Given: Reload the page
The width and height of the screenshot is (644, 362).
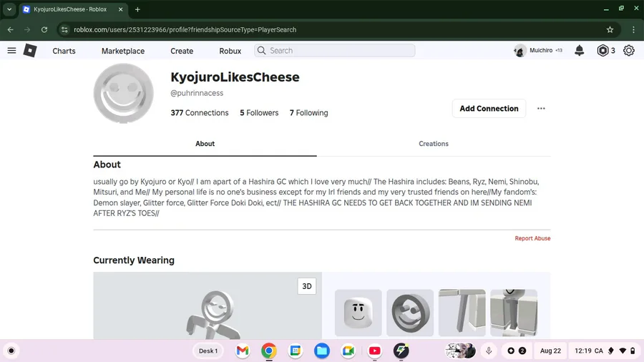Looking at the screenshot, I should click(44, 29).
